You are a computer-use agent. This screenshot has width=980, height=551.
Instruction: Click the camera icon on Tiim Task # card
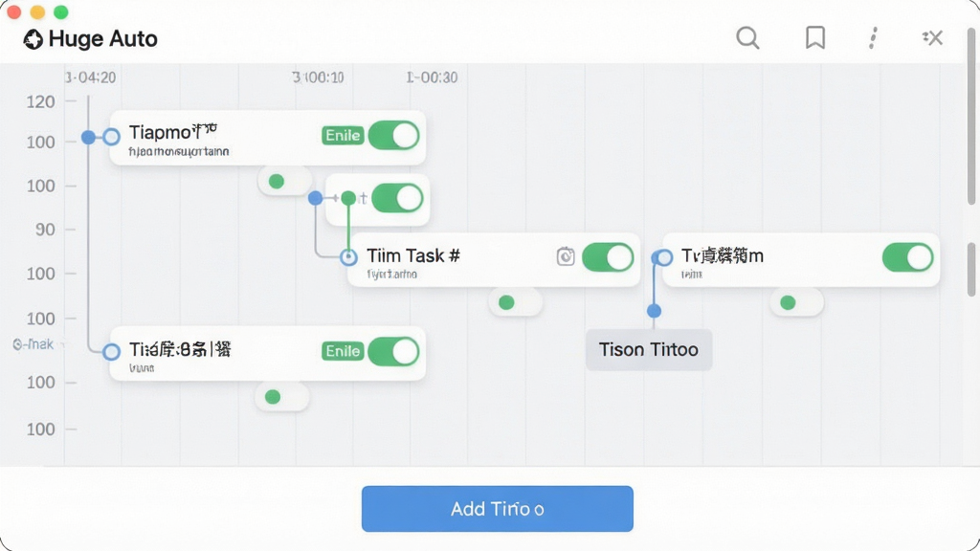tap(566, 256)
